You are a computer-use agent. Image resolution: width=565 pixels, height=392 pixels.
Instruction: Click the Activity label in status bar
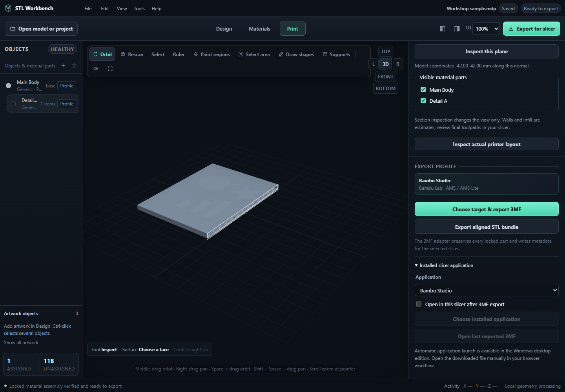click(452, 386)
